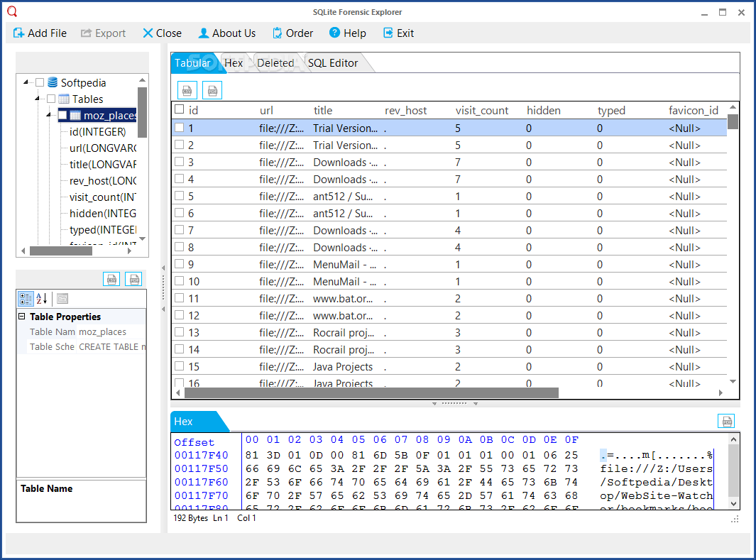Screen dimensions: 756x560
Task: Collapse the moz_places column list
Action: 49,115
